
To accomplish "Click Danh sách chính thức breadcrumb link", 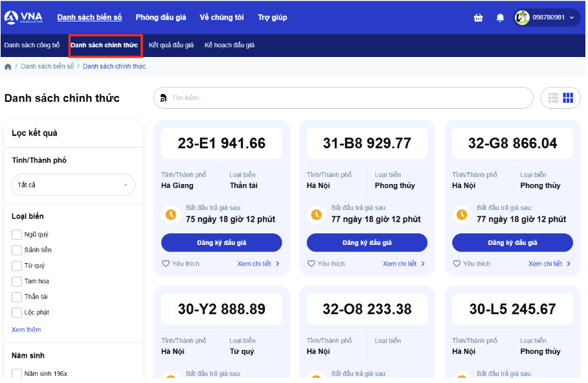I will click(x=115, y=66).
